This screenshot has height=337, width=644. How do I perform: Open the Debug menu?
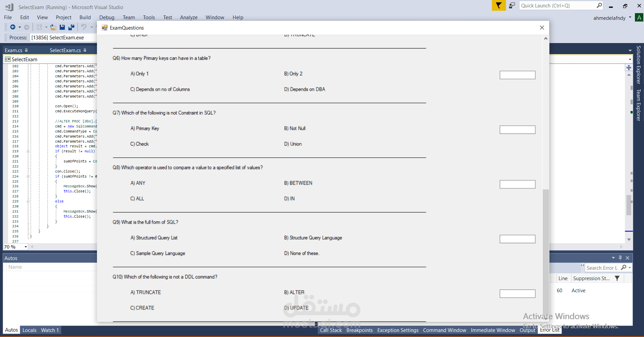[107, 17]
